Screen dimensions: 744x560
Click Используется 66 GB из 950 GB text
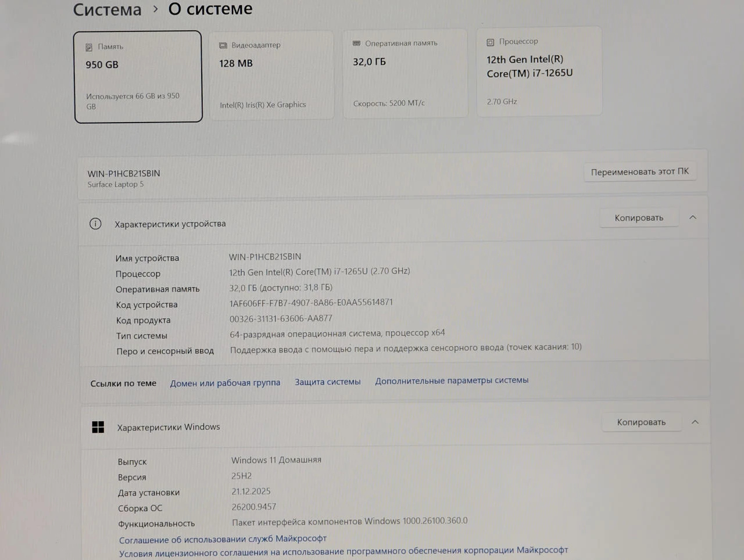coord(133,101)
